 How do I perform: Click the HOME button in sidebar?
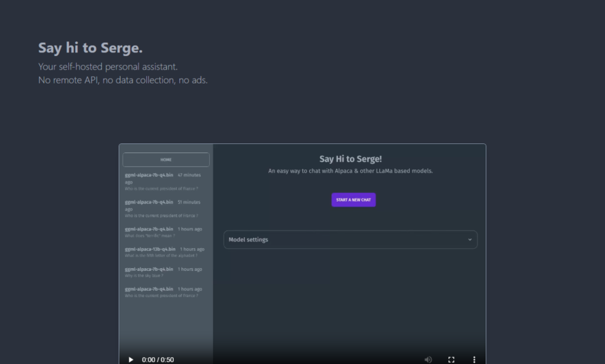point(166,160)
